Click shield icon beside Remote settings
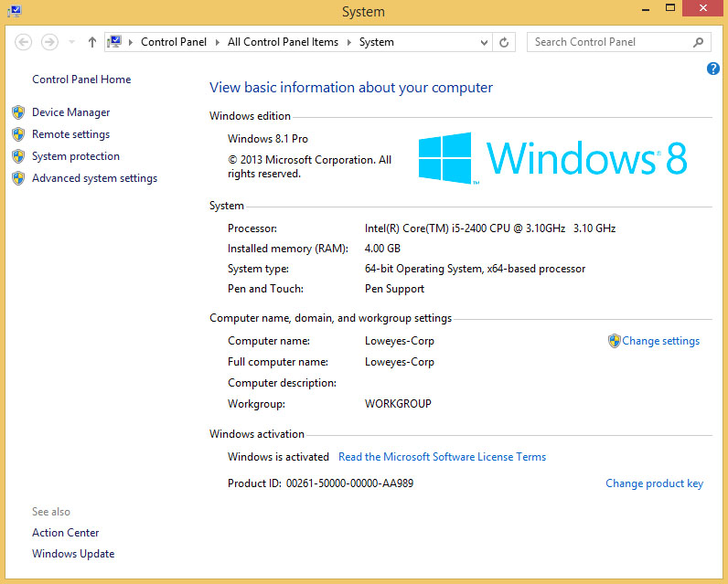 18,134
